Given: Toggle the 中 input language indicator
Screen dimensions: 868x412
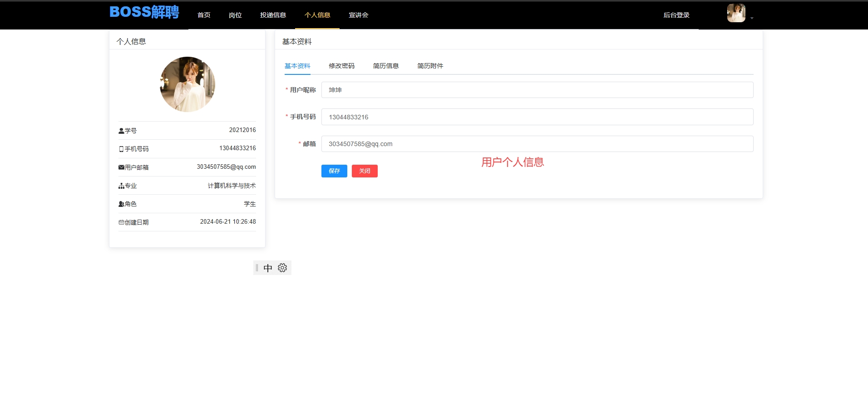Looking at the screenshot, I should 268,268.
